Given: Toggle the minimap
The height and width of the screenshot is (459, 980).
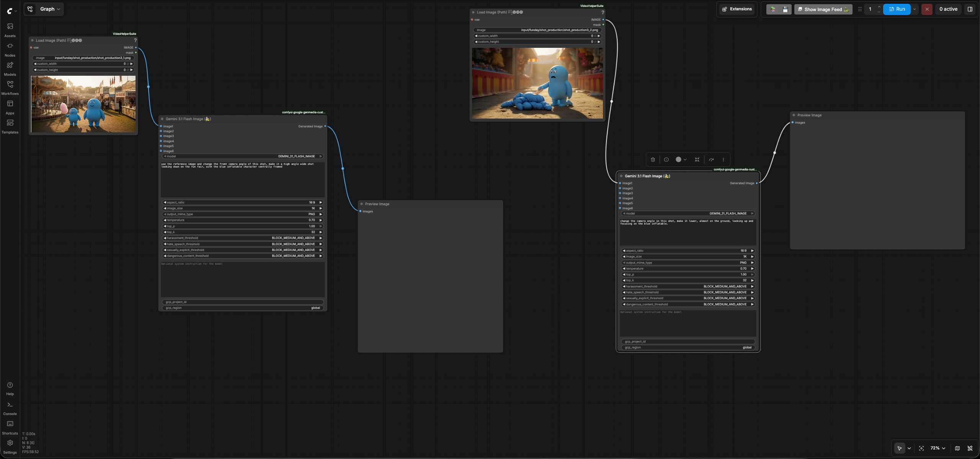Looking at the screenshot, I should click(957, 448).
